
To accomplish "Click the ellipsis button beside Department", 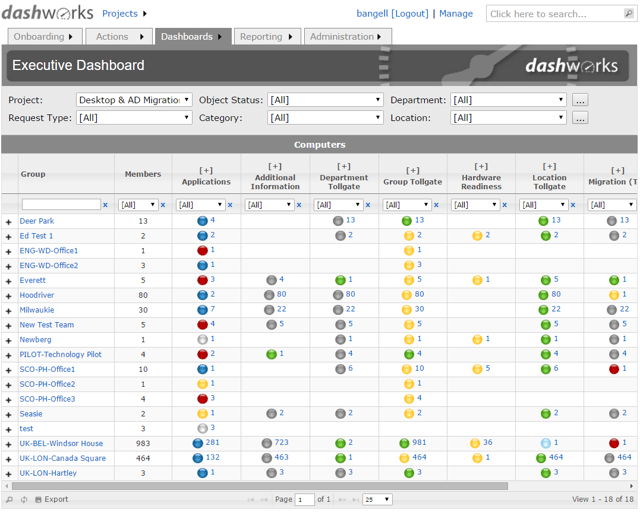I will 580,100.
